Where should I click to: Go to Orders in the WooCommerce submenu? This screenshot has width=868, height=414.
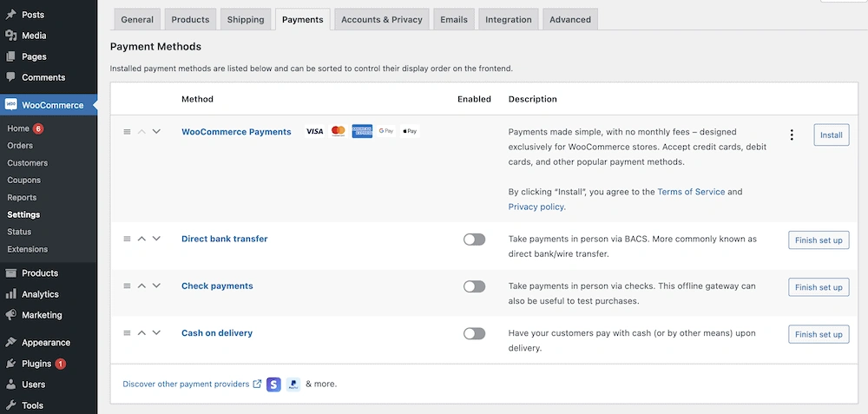tap(20, 146)
